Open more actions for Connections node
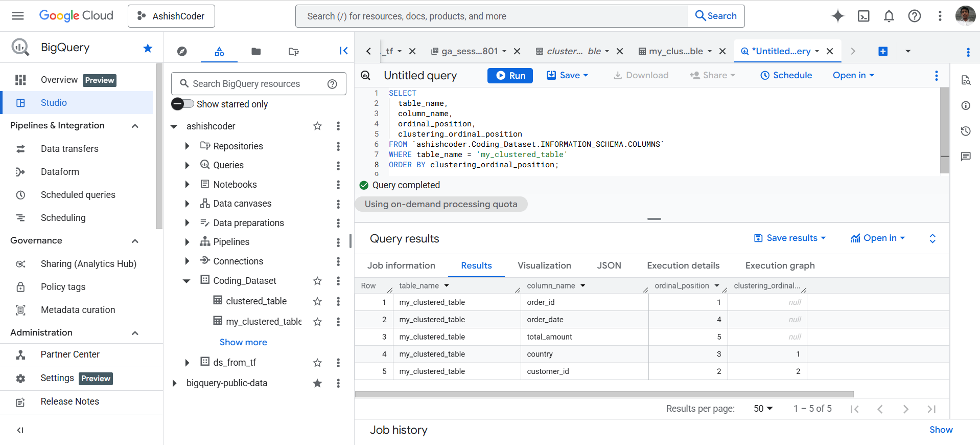 (338, 261)
